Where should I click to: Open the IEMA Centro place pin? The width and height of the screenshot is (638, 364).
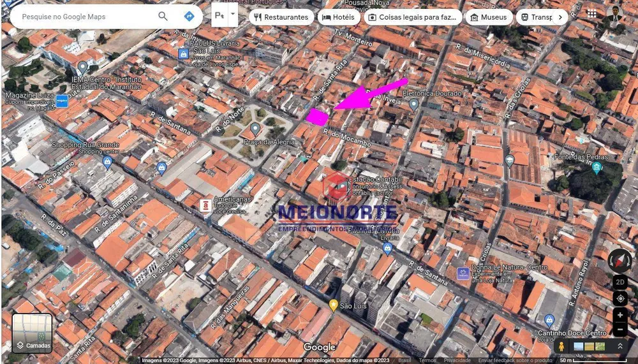coord(82,68)
